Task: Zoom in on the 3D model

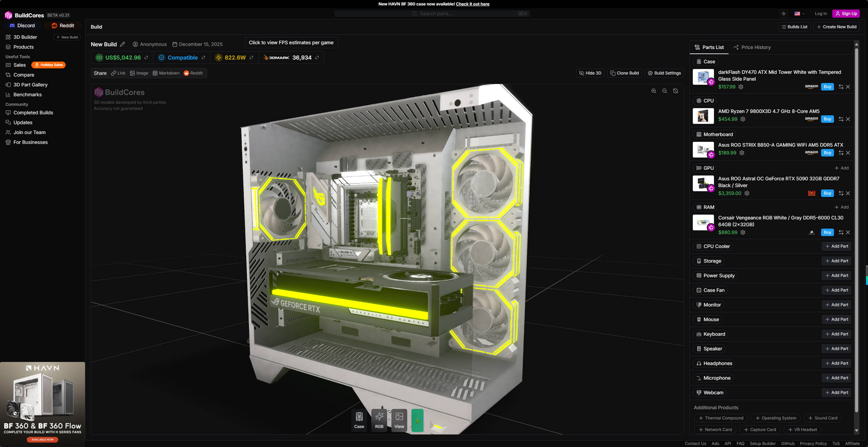Action: (653, 91)
